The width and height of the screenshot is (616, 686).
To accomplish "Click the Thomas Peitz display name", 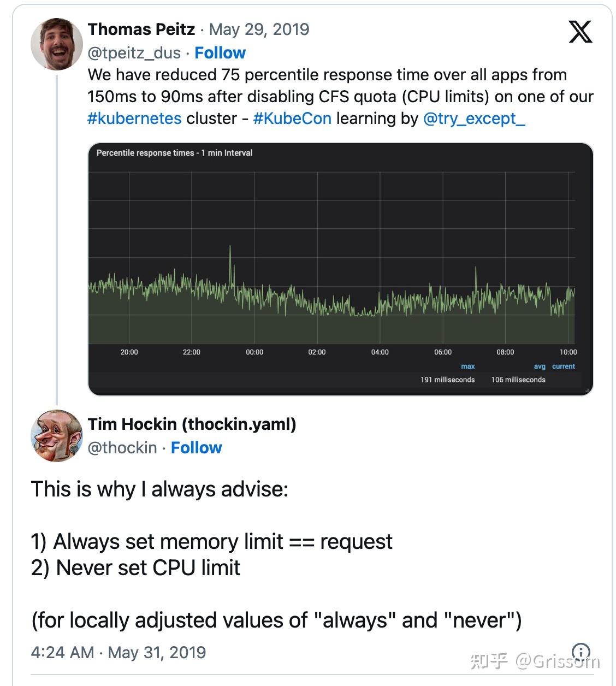I will [x=141, y=29].
